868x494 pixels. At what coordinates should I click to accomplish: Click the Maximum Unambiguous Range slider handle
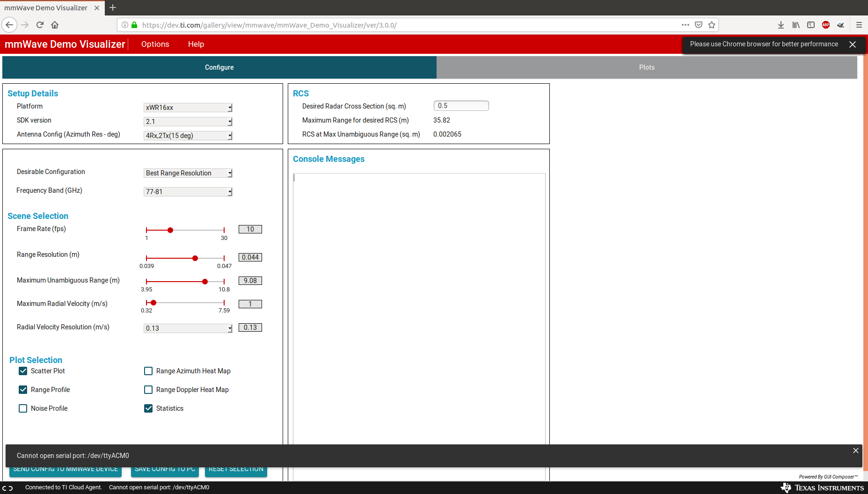(x=205, y=282)
